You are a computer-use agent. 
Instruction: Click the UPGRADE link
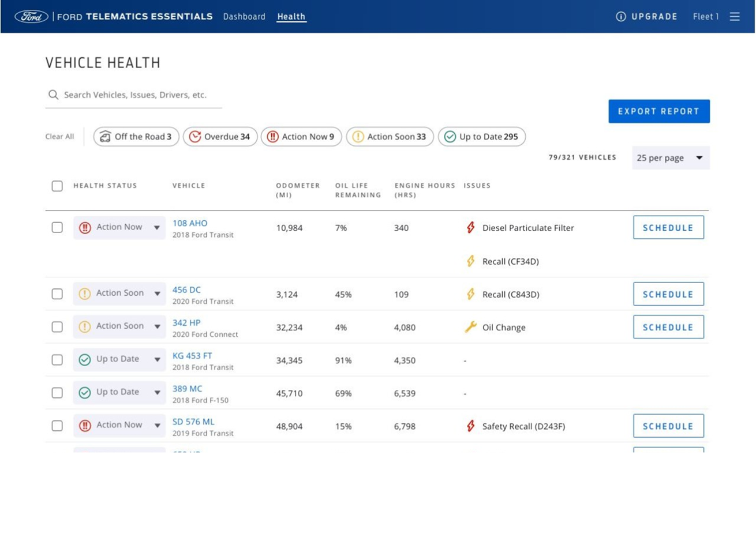pyautogui.click(x=654, y=17)
